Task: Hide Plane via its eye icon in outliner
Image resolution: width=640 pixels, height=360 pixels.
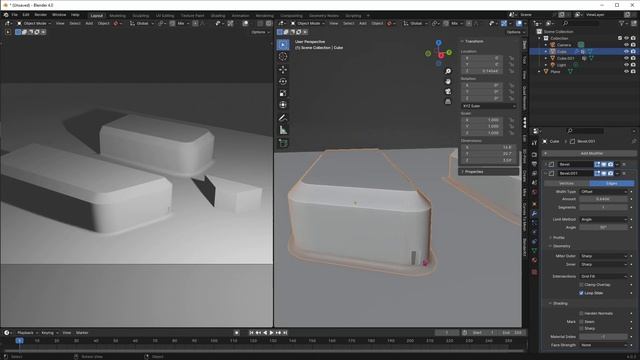Action: coord(626,71)
